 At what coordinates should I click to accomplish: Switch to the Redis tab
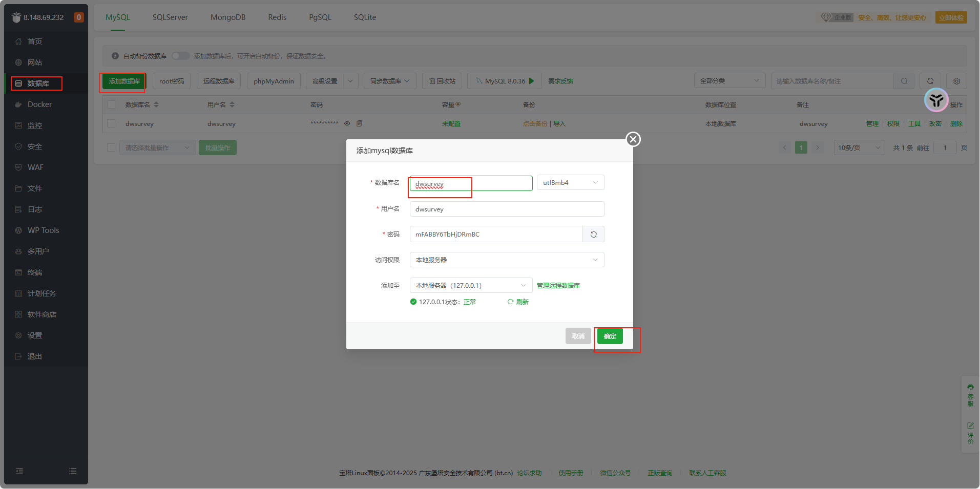click(277, 17)
